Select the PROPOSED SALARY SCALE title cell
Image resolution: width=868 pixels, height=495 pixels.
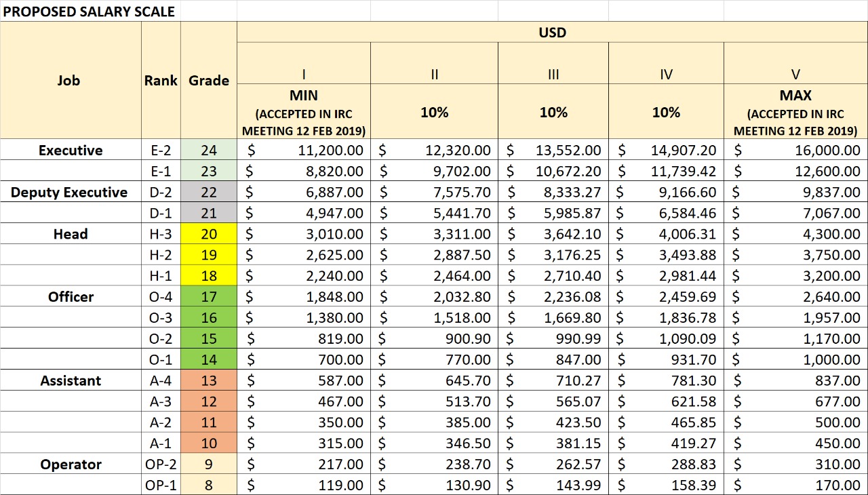tap(90, 12)
